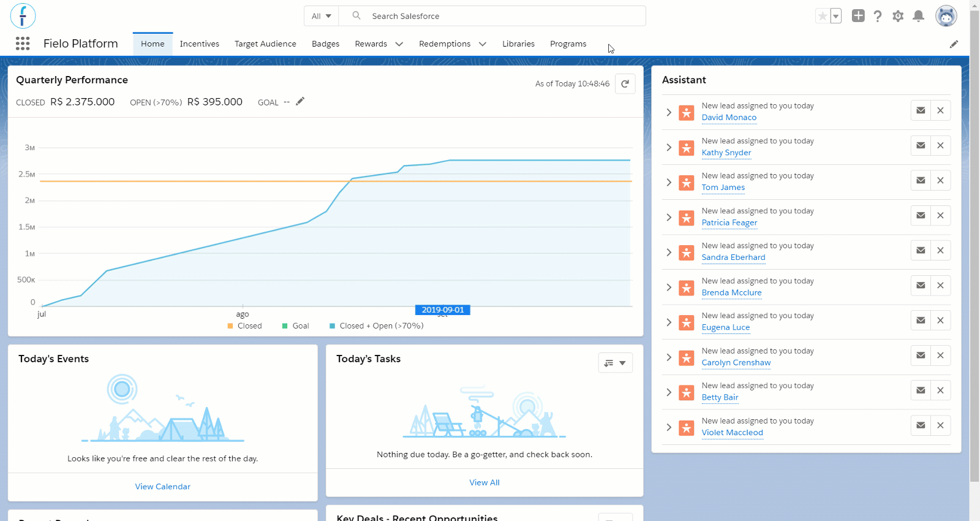980x521 pixels.
Task: Send email to Tom James lead
Action: 921,180
